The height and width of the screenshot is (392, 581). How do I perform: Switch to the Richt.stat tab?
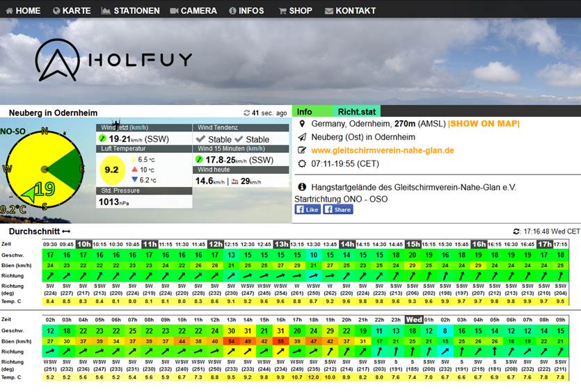tap(356, 111)
